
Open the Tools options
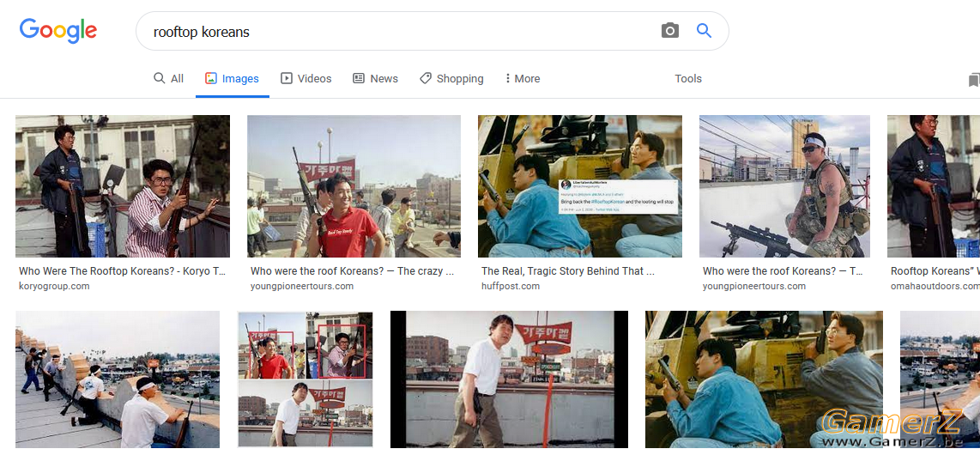point(688,79)
